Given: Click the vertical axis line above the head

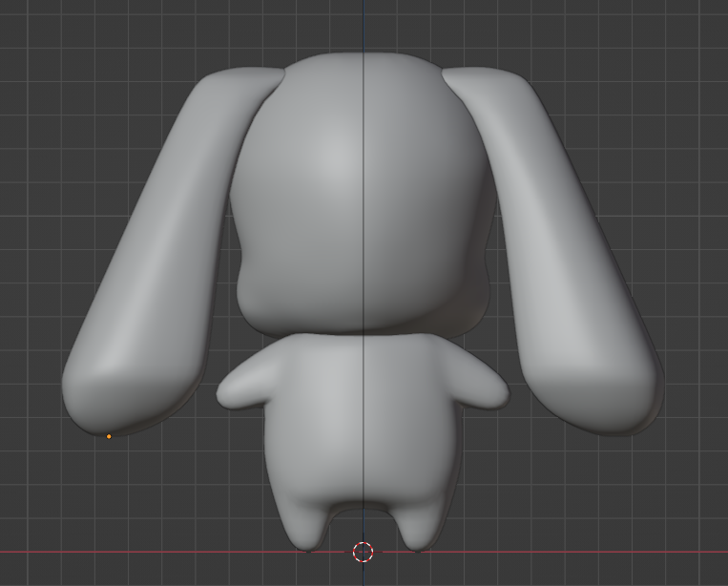Looking at the screenshot, I should click(x=364, y=24).
